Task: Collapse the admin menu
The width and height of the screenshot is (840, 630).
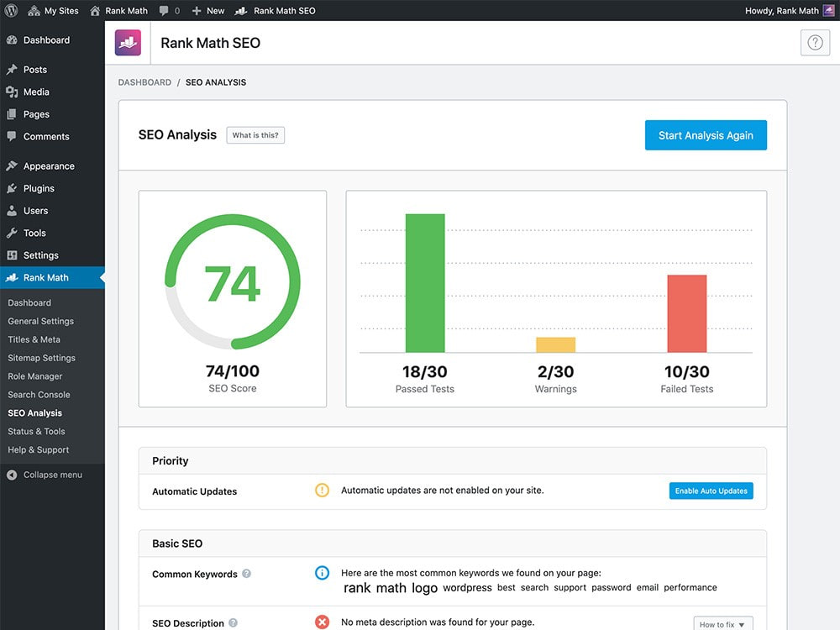Action: click(45, 475)
